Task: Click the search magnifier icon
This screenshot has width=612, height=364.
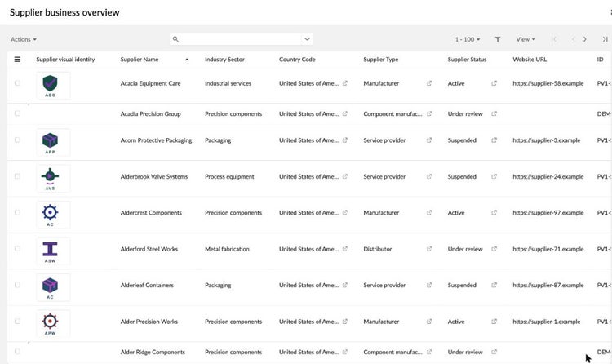Action: 175,39
